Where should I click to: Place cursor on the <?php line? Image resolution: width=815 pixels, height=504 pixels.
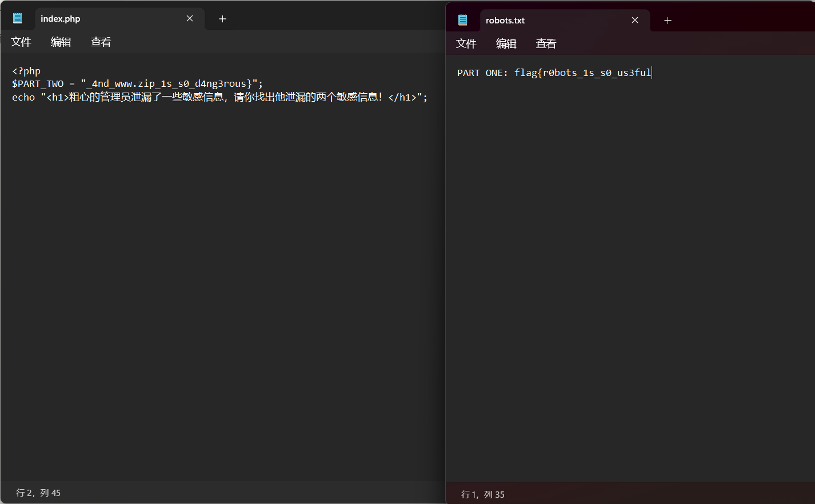tap(26, 71)
